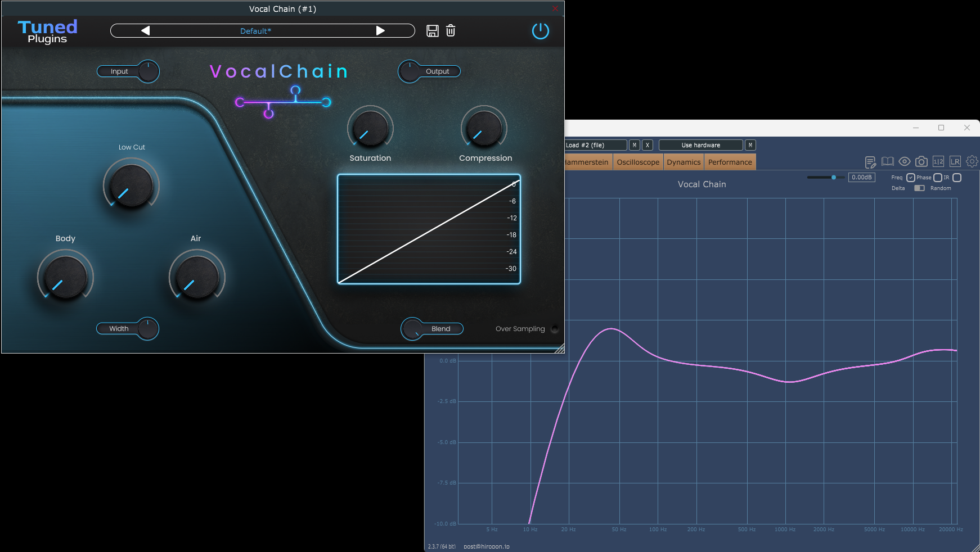Save the current preset with floppy icon
The image size is (980, 552).
pos(432,31)
